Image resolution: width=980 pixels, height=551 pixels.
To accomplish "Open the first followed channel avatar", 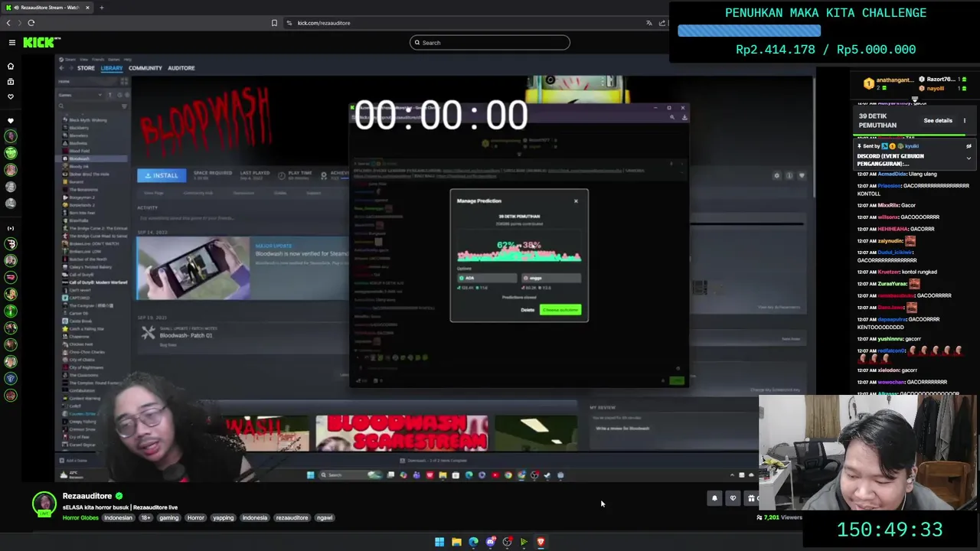I will (11, 136).
